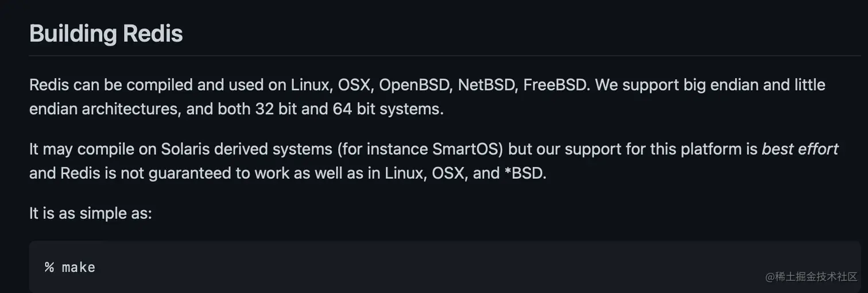Click 'big endian' in first paragraph
Screen dimensions: 868x293
[722, 85]
